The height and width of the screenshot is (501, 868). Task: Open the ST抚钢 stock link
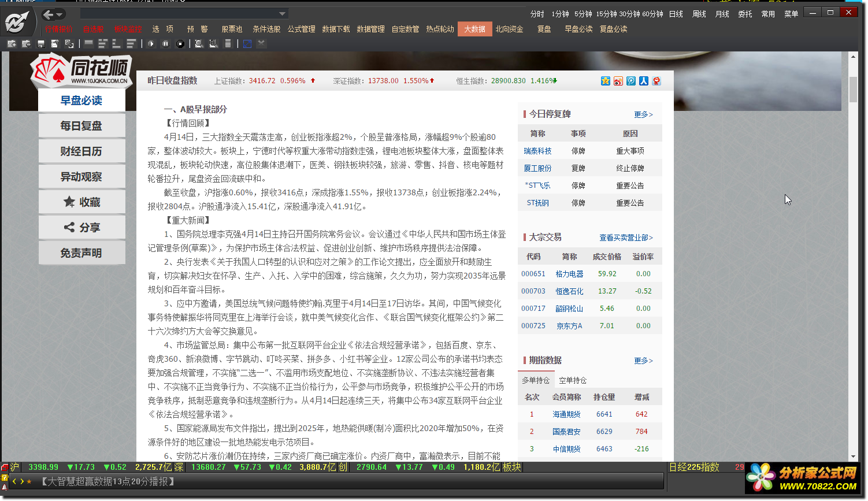pyautogui.click(x=537, y=203)
